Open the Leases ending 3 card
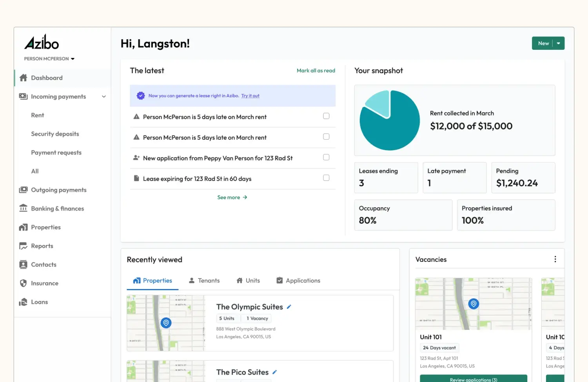 (x=386, y=178)
